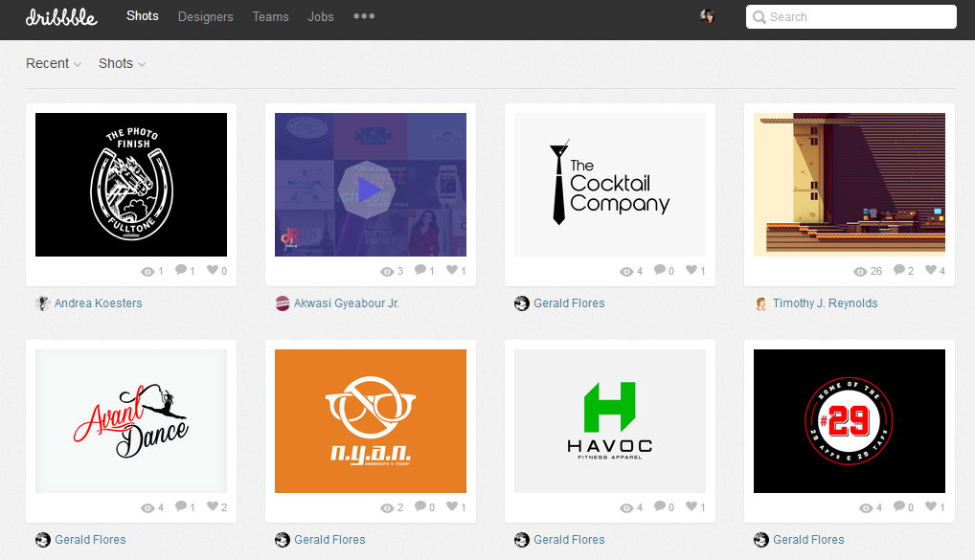The image size is (975, 560).
Task: Open the Teams nav tab
Action: (x=270, y=17)
